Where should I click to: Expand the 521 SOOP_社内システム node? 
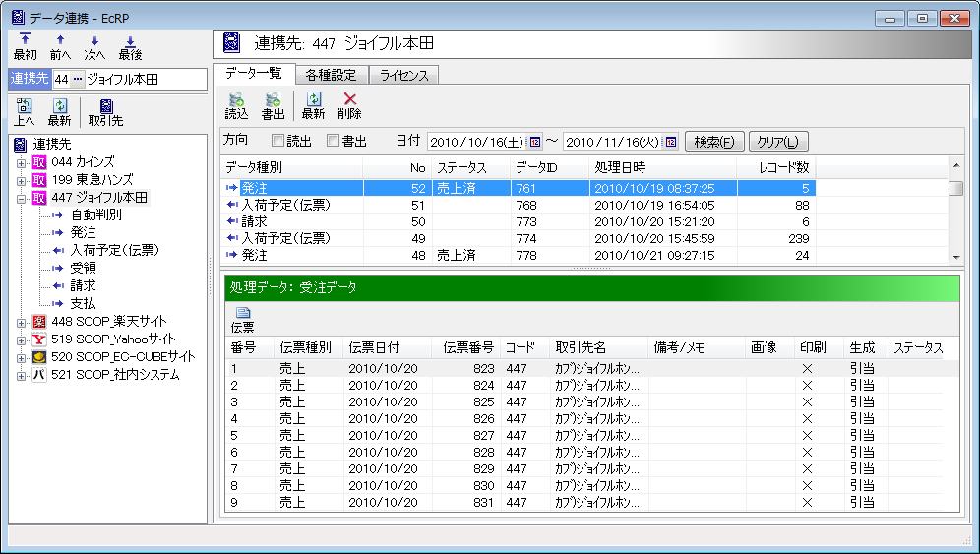click(22, 376)
